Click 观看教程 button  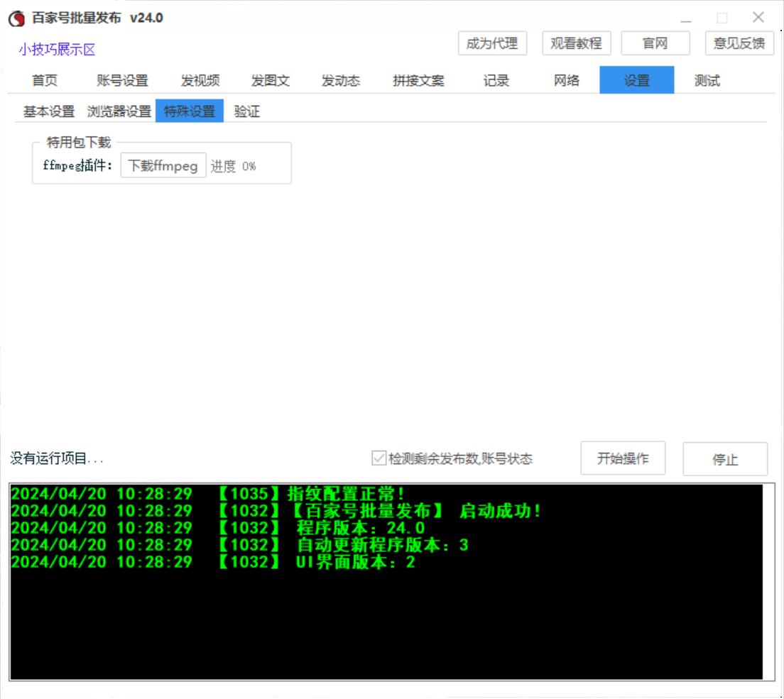[577, 43]
